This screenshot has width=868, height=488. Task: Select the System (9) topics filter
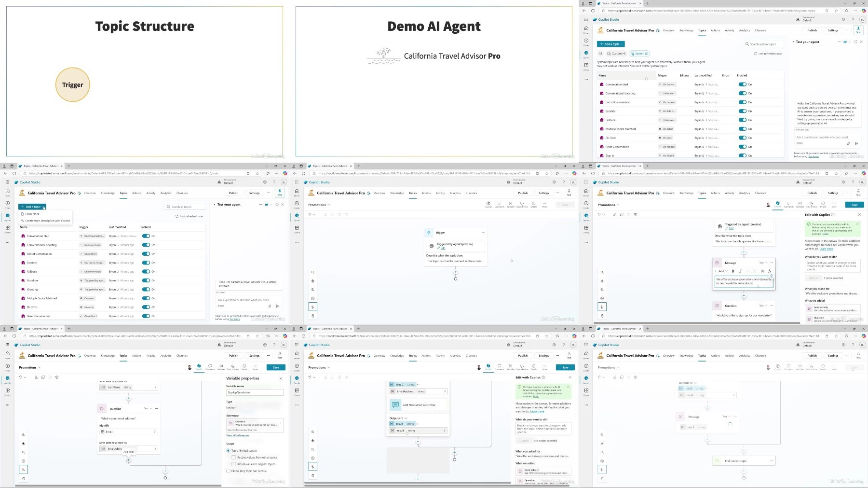point(640,54)
